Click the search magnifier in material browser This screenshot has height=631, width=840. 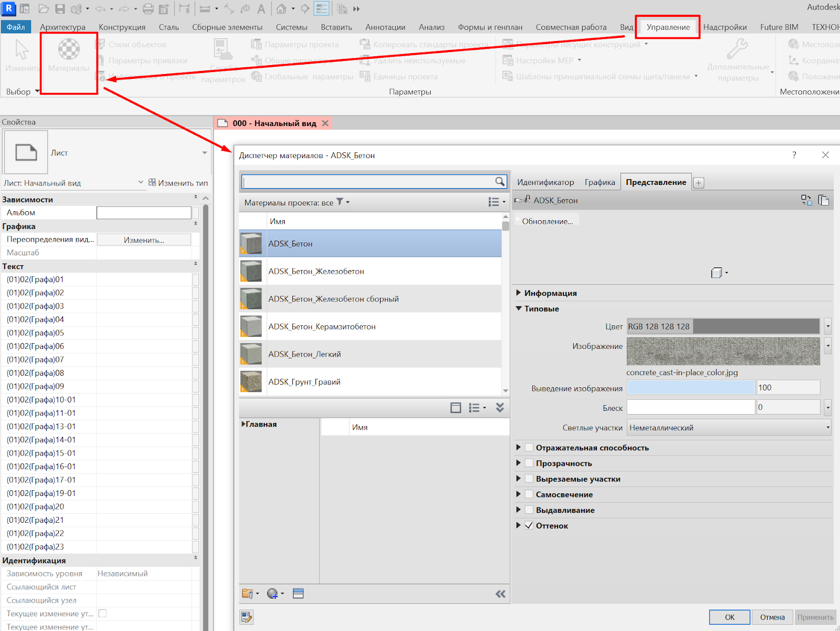[x=500, y=181]
